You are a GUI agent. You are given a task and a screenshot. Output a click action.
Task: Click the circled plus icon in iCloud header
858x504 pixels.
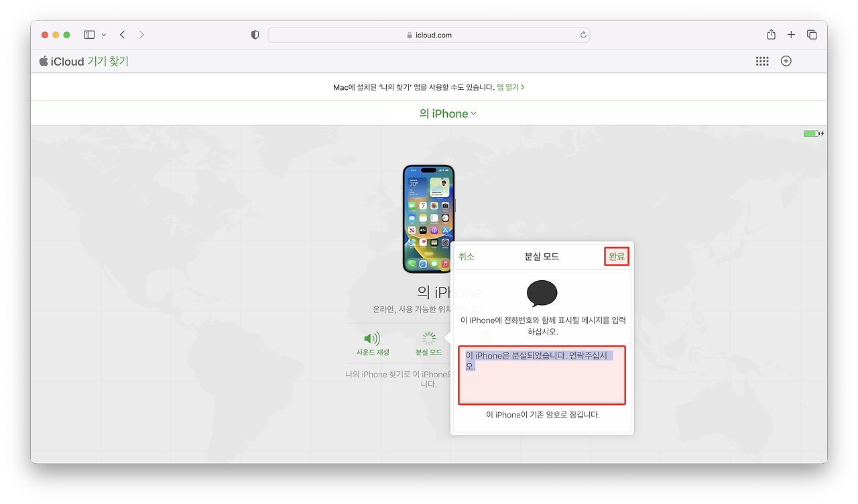point(786,61)
